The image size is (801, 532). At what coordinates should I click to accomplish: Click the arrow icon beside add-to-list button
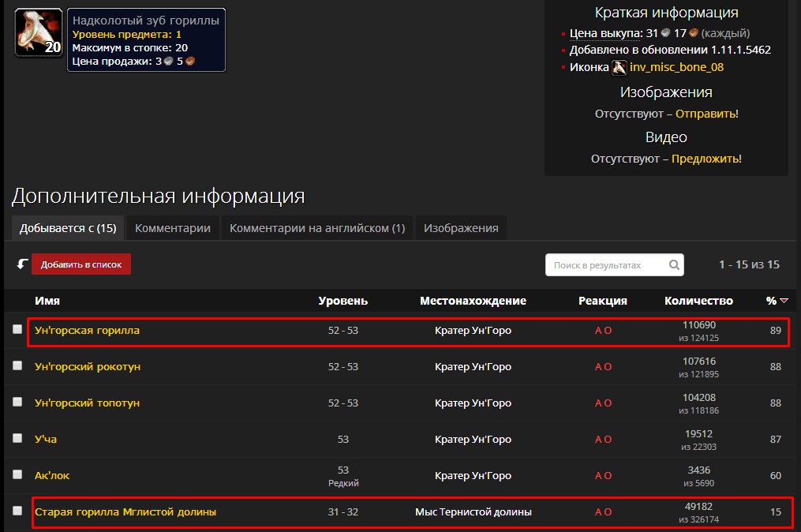[x=22, y=264]
